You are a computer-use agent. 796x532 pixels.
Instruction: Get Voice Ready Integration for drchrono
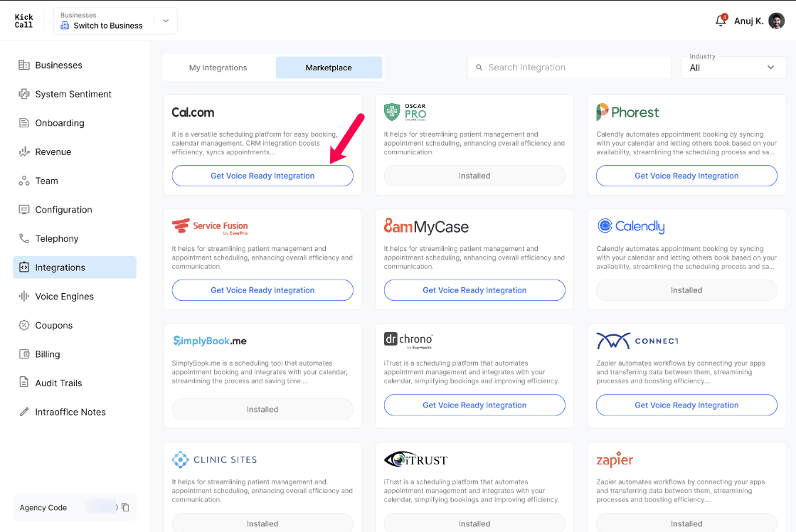pyautogui.click(x=474, y=405)
